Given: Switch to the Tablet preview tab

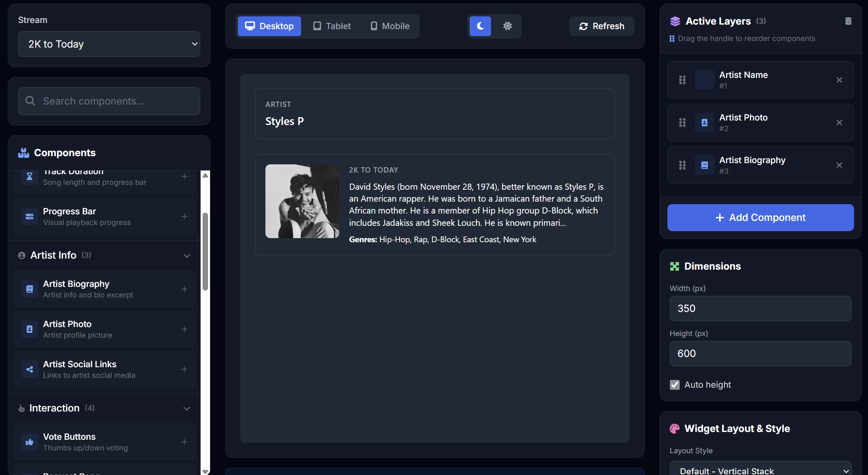Looking at the screenshot, I should (x=332, y=26).
